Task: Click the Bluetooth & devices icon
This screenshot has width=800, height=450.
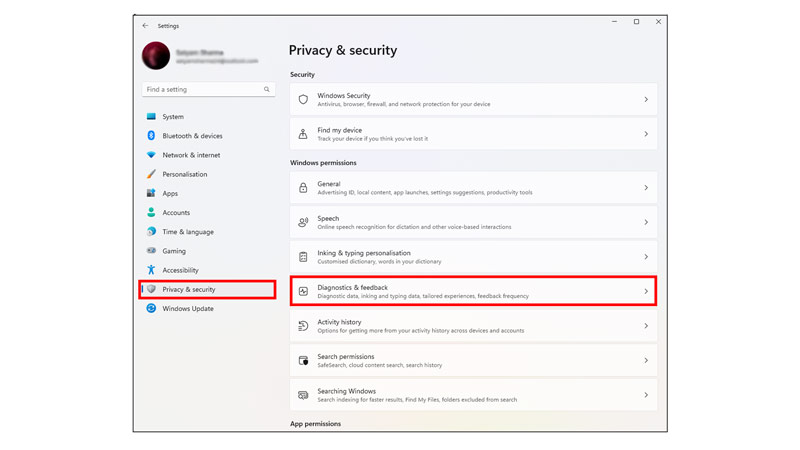Action: 151,136
